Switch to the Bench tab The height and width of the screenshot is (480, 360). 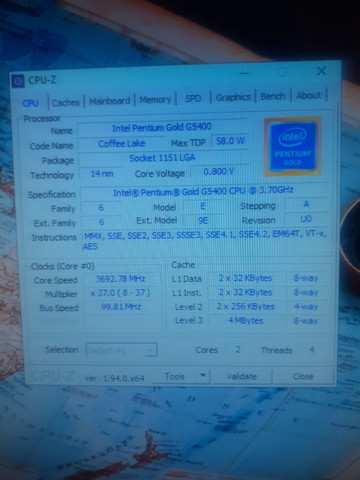273,96
